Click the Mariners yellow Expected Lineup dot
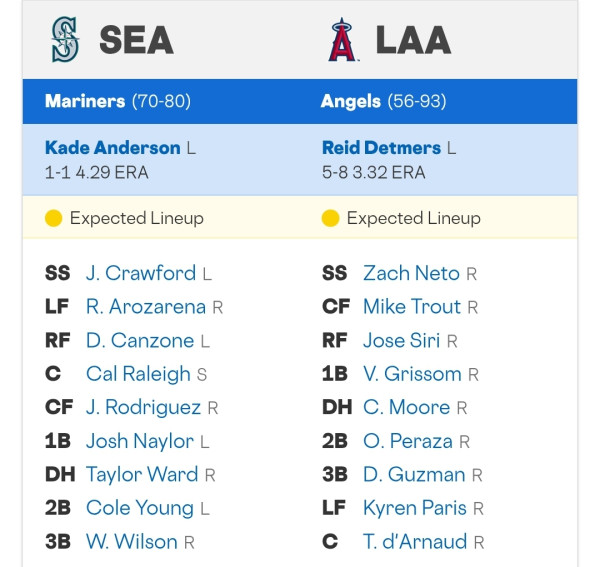 (x=54, y=218)
